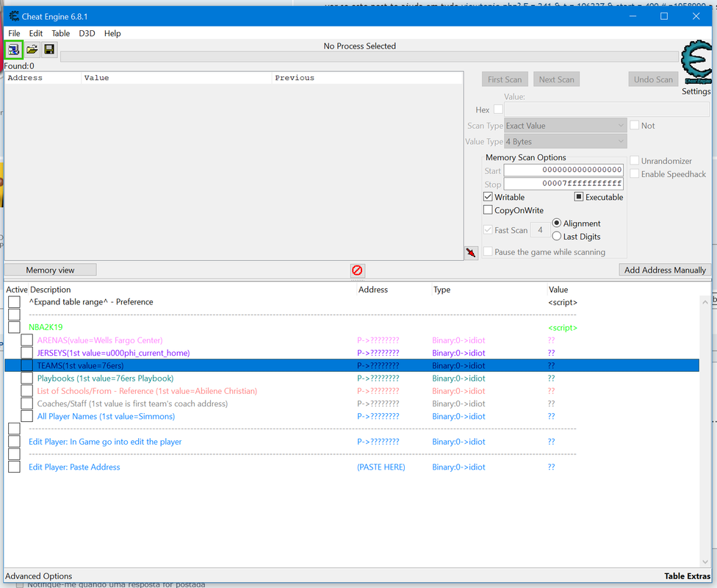
Task: Toggle the Executable checkbox
Action: point(579,197)
